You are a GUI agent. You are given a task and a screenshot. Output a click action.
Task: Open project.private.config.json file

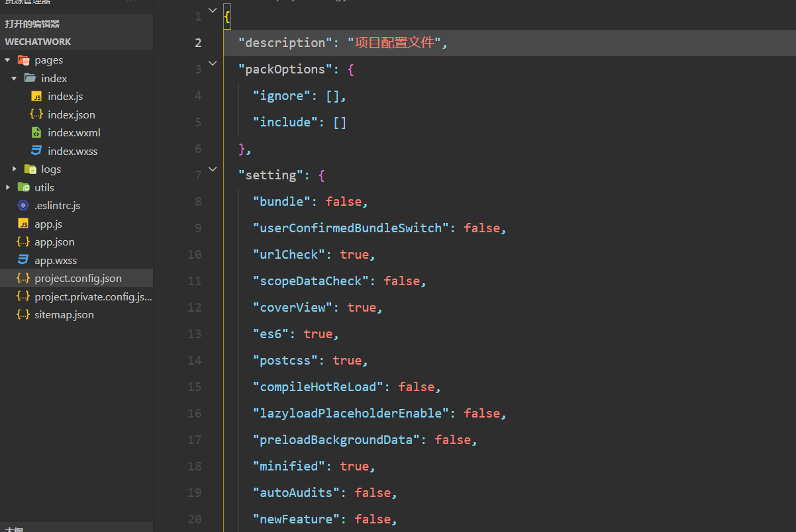[93, 297]
